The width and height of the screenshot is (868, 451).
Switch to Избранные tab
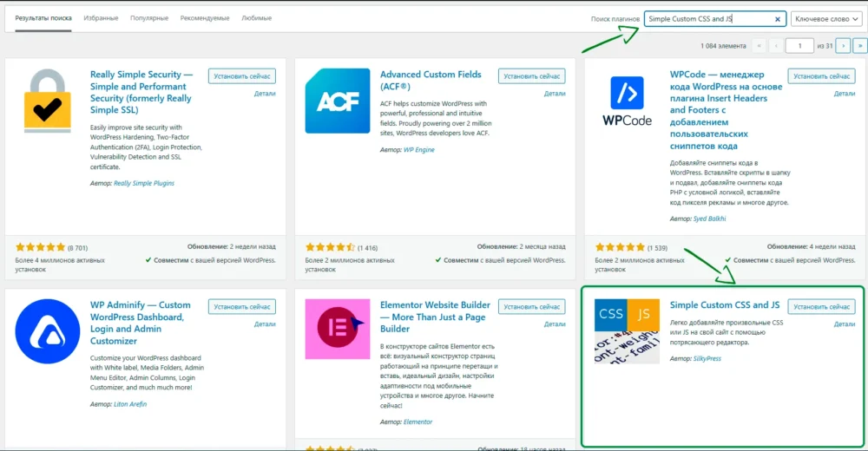[101, 18]
